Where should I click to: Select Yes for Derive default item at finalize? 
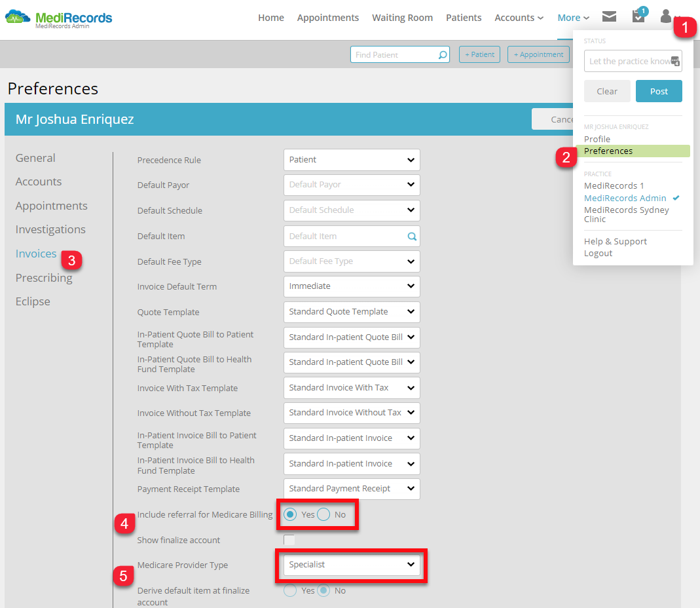(x=290, y=590)
